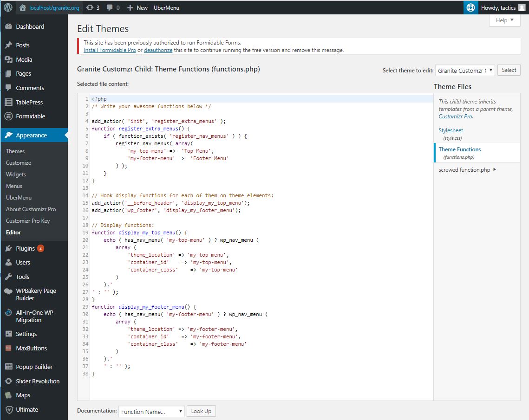
Task: Click the Settings sliders icon
Action: [x=9, y=334]
